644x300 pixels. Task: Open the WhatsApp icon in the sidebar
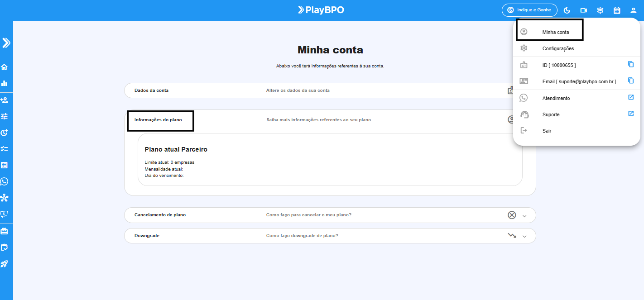click(5, 181)
